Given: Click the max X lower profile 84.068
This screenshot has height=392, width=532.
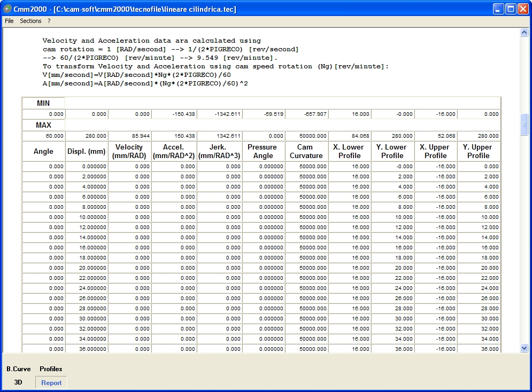Looking at the screenshot, I should pos(350,136).
